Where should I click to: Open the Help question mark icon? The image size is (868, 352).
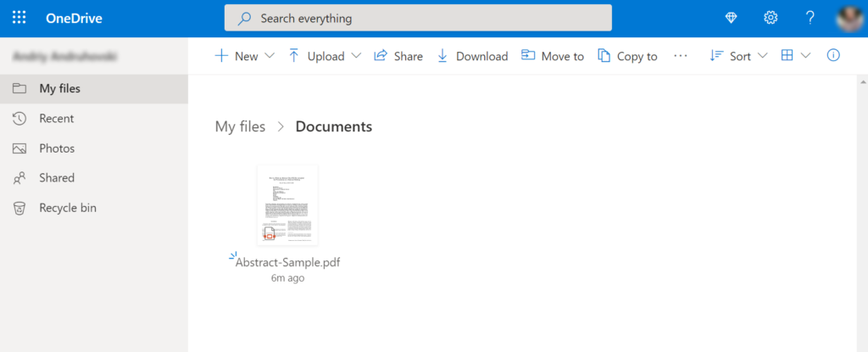coord(810,19)
